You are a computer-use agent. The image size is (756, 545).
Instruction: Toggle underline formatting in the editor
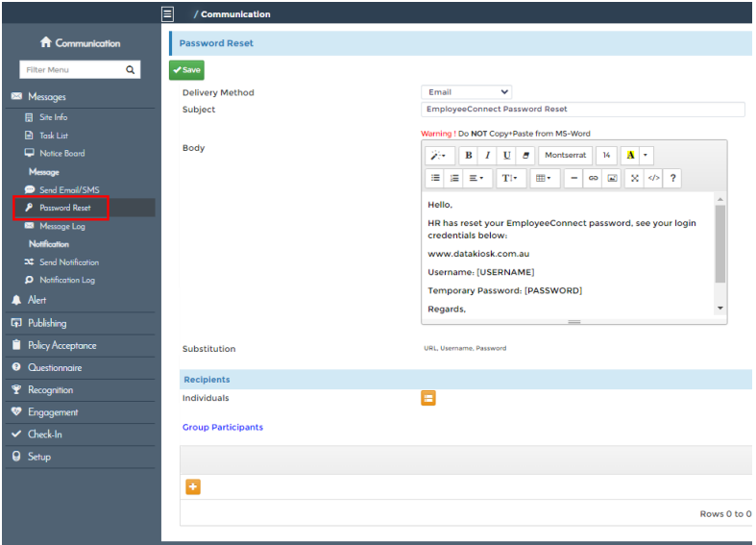[x=506, y=155]
